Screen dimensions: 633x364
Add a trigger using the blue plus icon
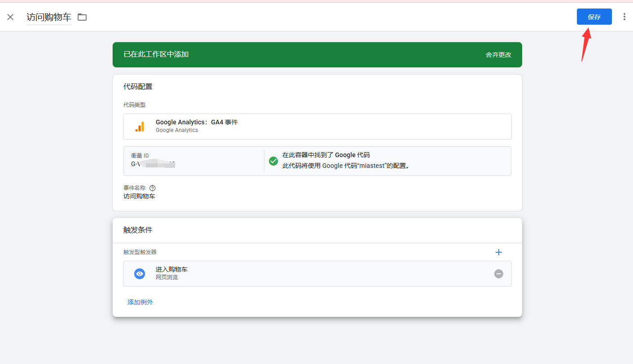click(498, 252)
